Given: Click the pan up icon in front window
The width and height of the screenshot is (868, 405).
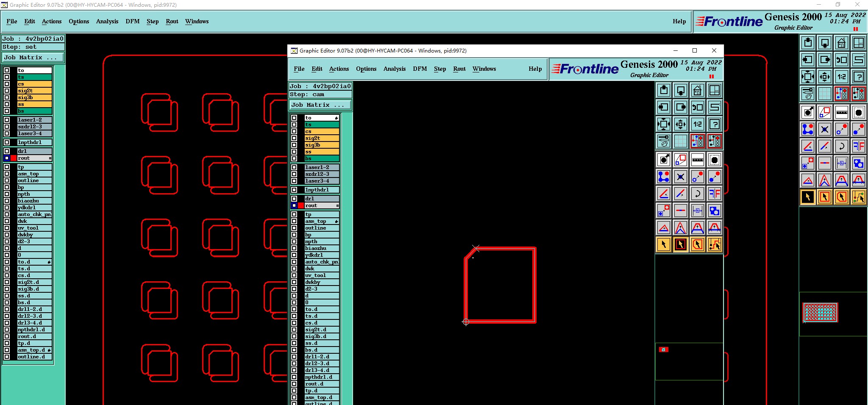Looking at the screenshot, I should [664, 90].
